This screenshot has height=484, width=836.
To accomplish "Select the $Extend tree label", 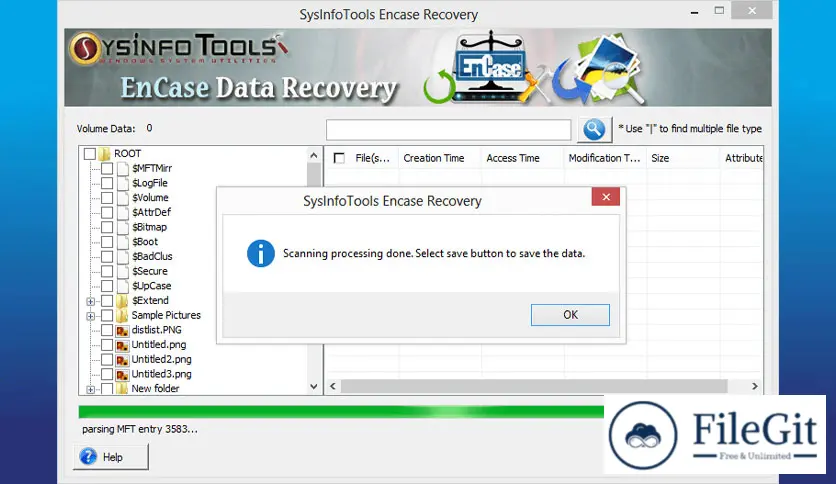I will tap(150, 301).
